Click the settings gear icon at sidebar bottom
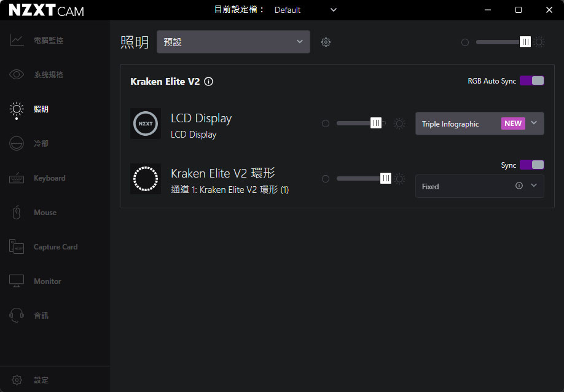The height and width of the screenshot is (392, 564). pyautogui.click(x=17, y=380)
